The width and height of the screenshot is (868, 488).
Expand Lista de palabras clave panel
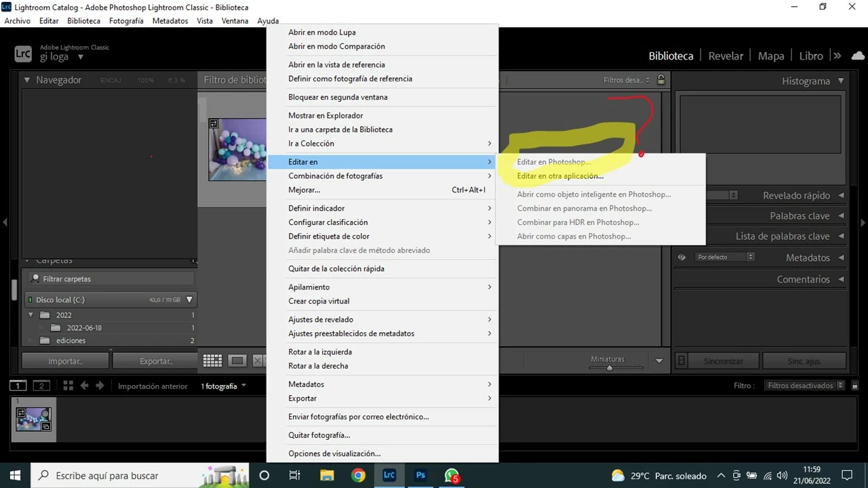click(x=841, y=236)
